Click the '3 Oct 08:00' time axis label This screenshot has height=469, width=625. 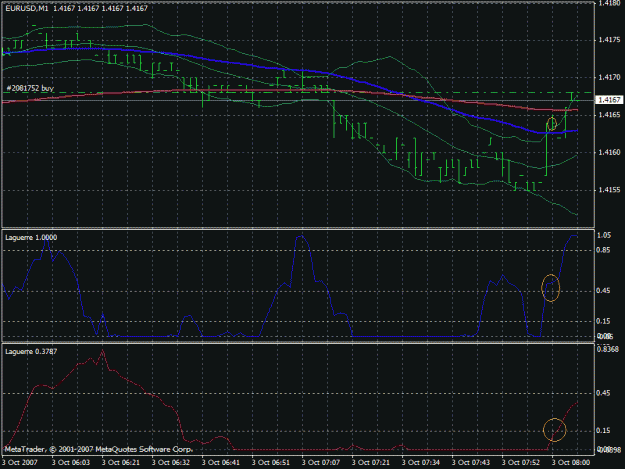(571, 462)
